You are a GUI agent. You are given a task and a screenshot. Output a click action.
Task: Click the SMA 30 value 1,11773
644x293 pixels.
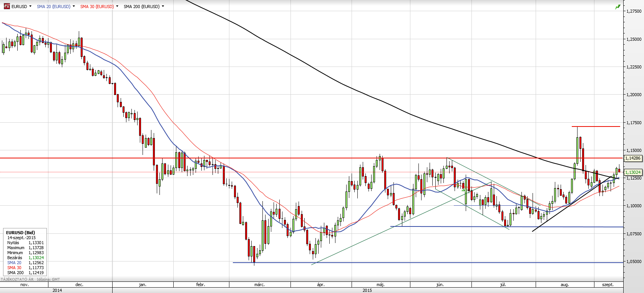tap(36, 268)
